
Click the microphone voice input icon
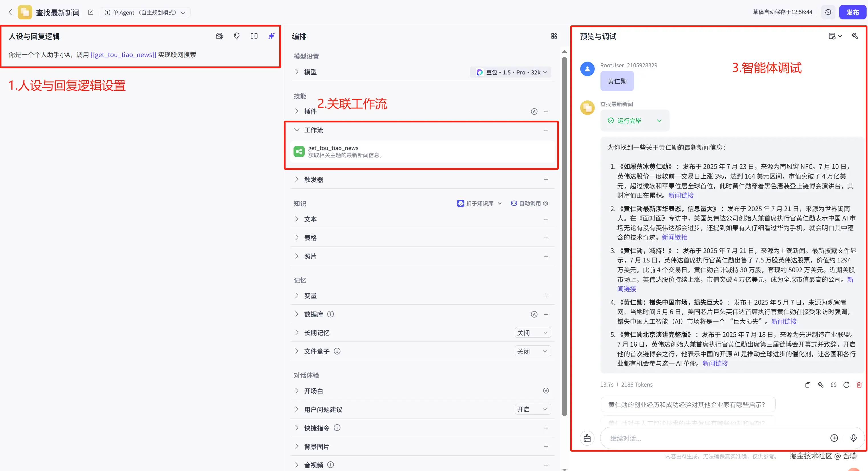(853, 438)
